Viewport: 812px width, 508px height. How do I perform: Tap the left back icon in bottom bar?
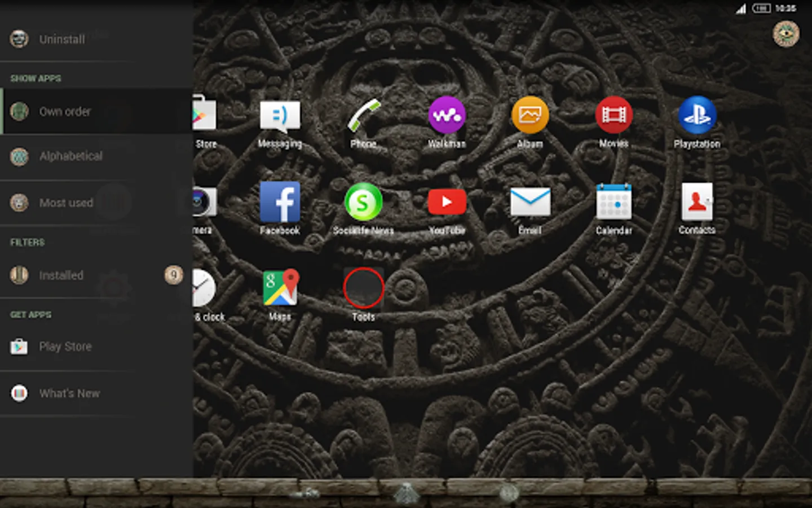(x=305, y=494)
